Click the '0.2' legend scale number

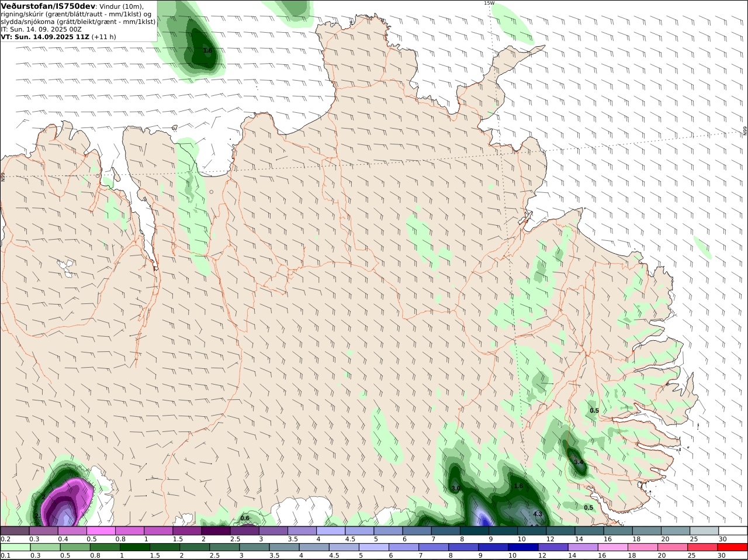(x=5, y=539)
